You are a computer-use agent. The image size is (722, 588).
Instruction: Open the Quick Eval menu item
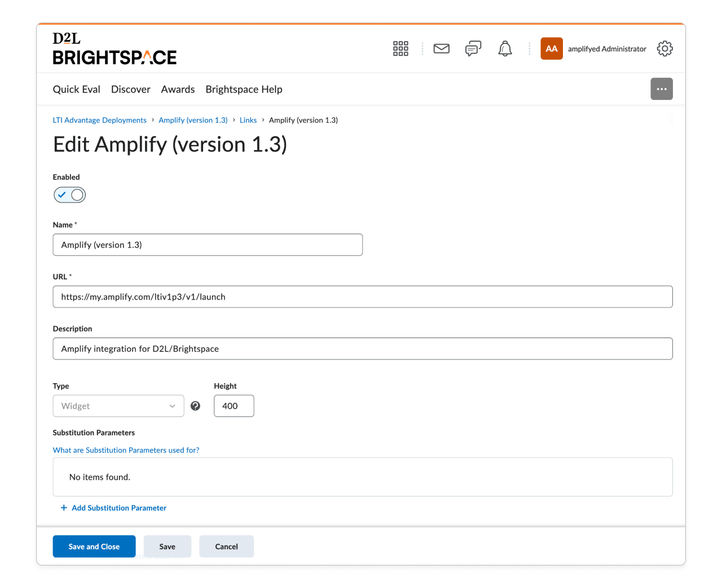click(x=76, y=89)
